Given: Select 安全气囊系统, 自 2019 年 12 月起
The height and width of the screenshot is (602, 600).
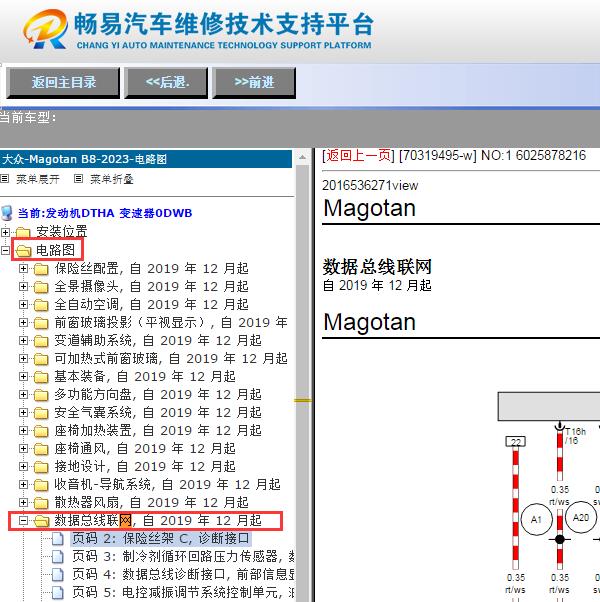Looking at the screenshot, I should point(158,413).
